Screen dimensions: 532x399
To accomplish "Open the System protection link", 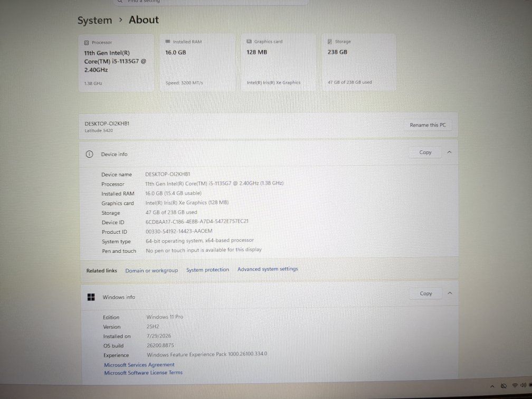I will [207, 270].
